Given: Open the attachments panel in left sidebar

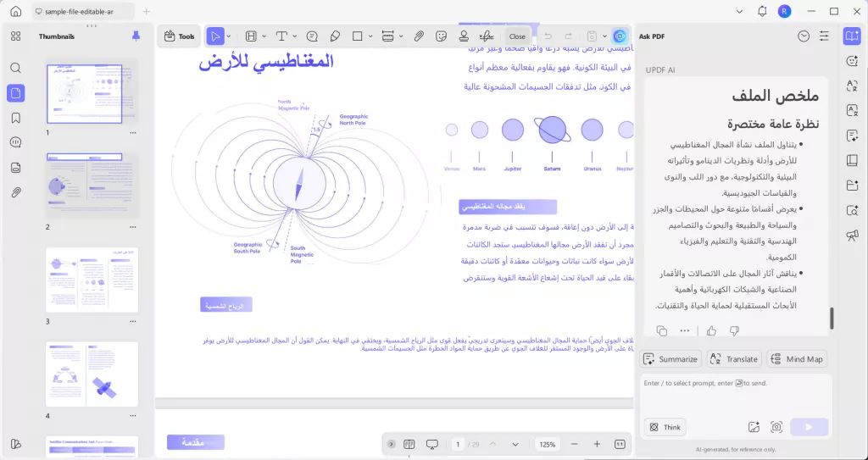Looking at the screenshot, I should coord(16,192).
